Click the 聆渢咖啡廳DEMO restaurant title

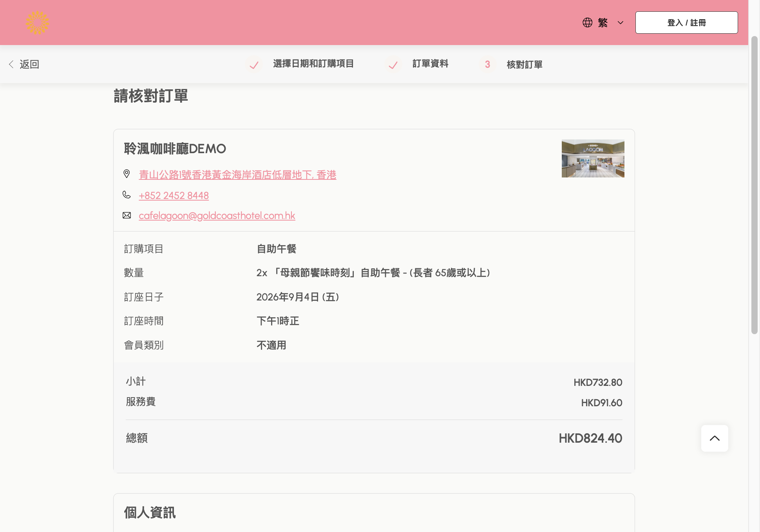[x=175, y=149]
